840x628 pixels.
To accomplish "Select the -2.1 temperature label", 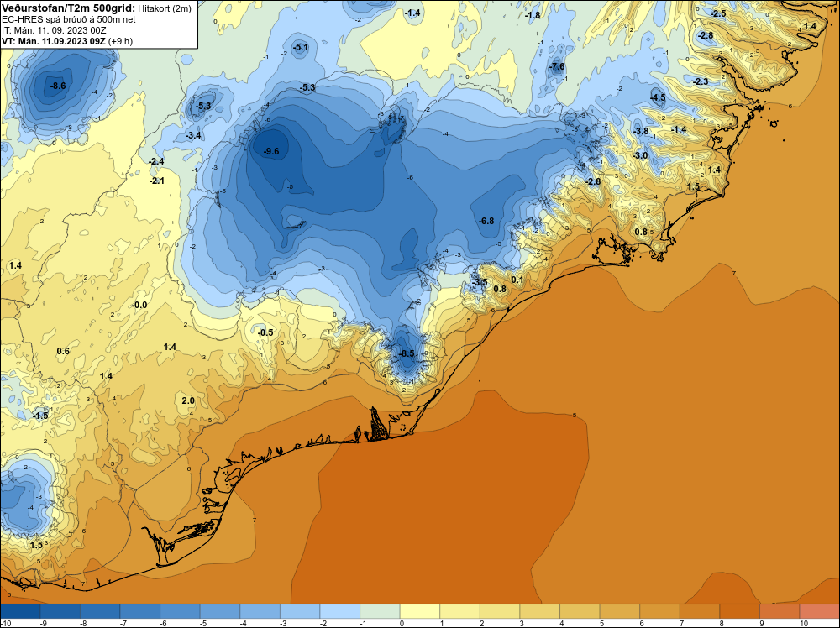I will pyautogui.click(x=156, y=181).
